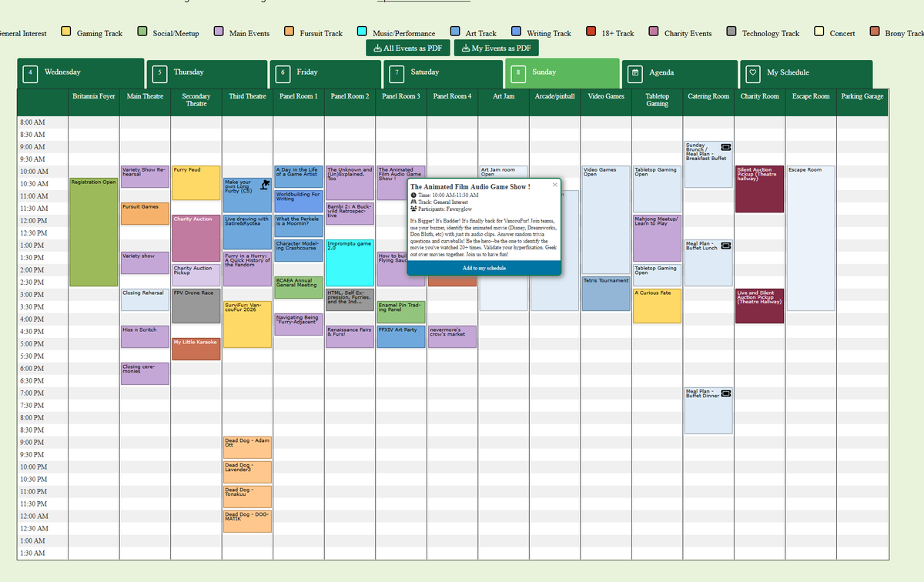Open SurviFur: VancouFur 2026 event
The image size is (924, 582).
(247, 324)
